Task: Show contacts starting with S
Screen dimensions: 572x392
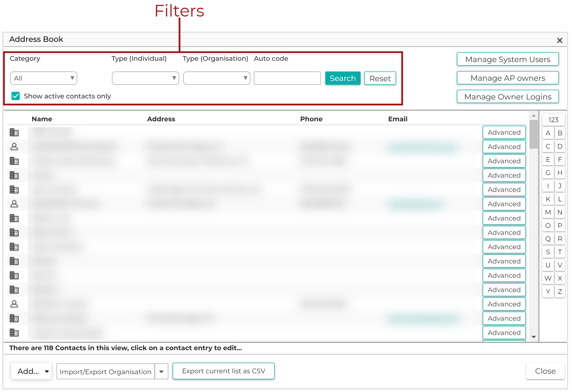Action: [548, 252]
